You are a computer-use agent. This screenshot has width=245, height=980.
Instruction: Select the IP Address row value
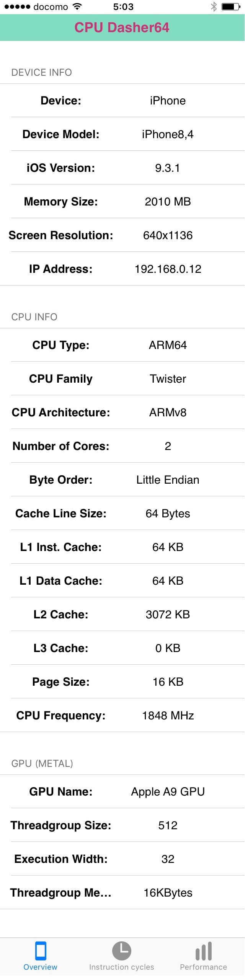coord(168,269)
